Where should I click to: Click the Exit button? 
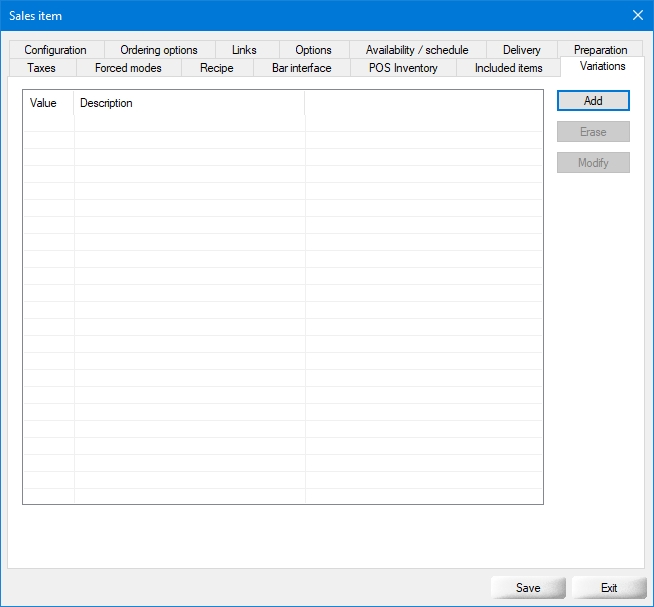(x=609, y=588)
